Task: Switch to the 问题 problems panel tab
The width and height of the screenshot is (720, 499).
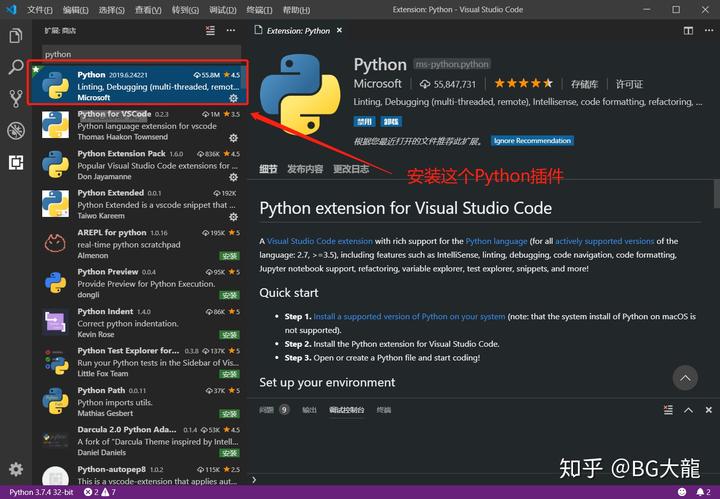Action: click(x=267, y=410)
